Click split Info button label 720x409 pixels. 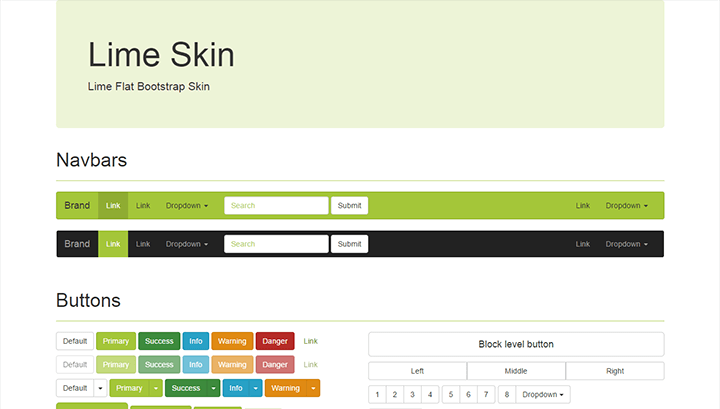[x=236, y=388]
